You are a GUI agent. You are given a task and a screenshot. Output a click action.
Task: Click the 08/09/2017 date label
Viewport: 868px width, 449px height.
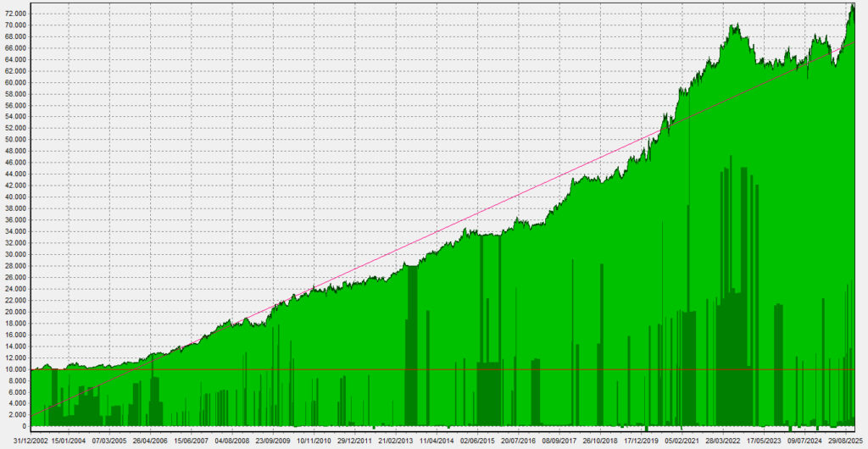pyautogui.click(x=559, y=441)
